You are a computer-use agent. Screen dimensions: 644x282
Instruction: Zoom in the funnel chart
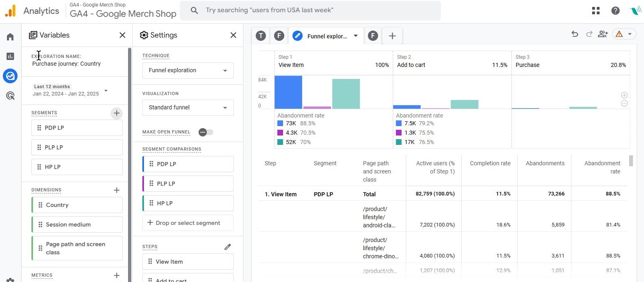point(624,95)
